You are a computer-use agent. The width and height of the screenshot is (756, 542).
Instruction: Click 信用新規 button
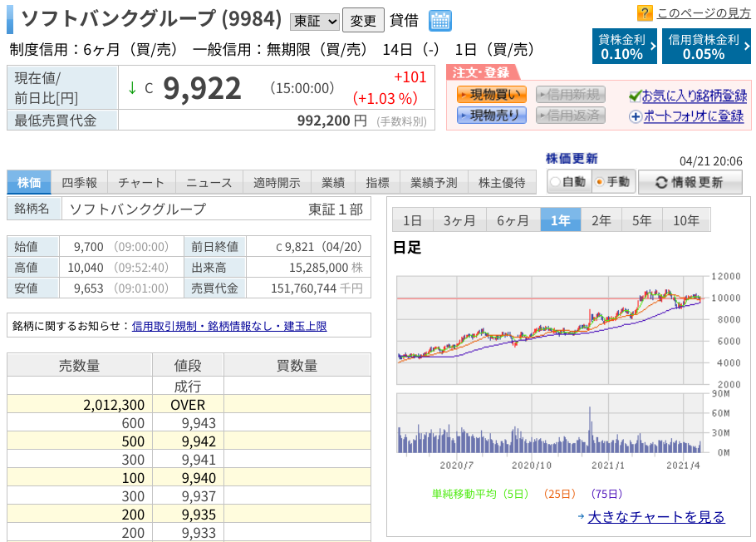571,95
